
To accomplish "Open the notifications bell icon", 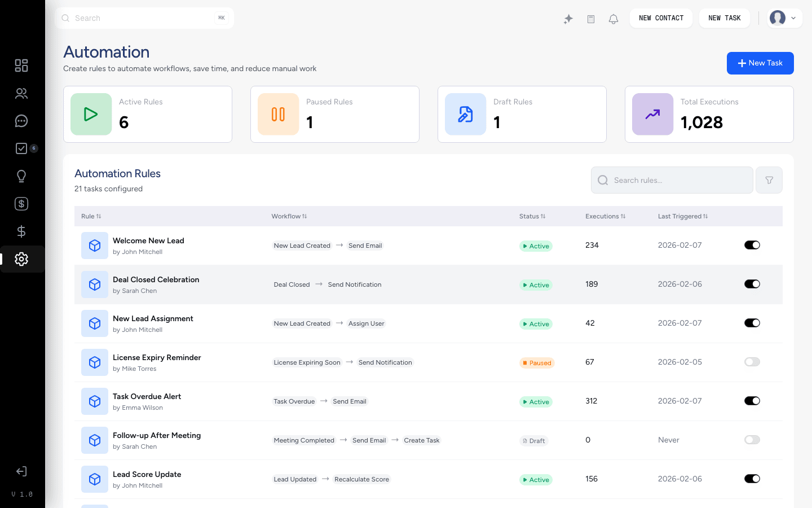I will point(614,19).
